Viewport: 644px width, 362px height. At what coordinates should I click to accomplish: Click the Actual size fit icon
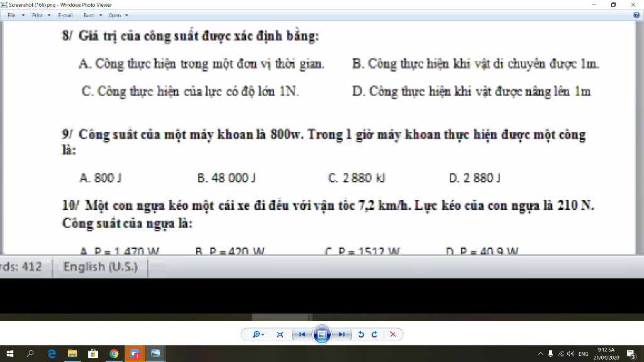click(x=280, y=334)
